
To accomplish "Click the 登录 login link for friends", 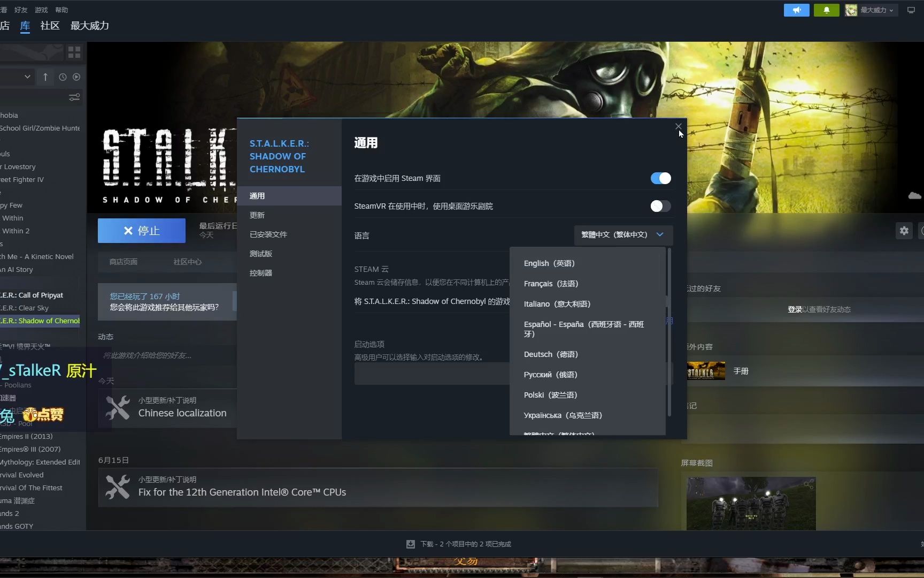I will point(795,309).
